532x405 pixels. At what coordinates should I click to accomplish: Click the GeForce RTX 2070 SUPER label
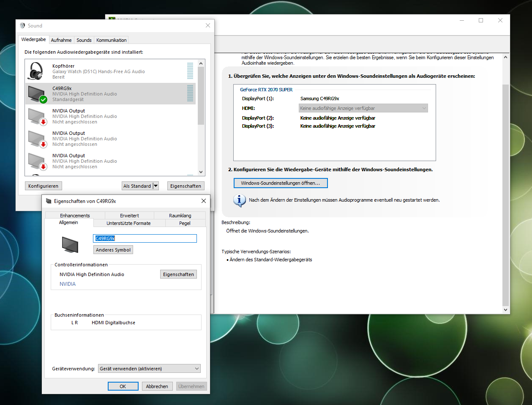[x=266, y=90]
